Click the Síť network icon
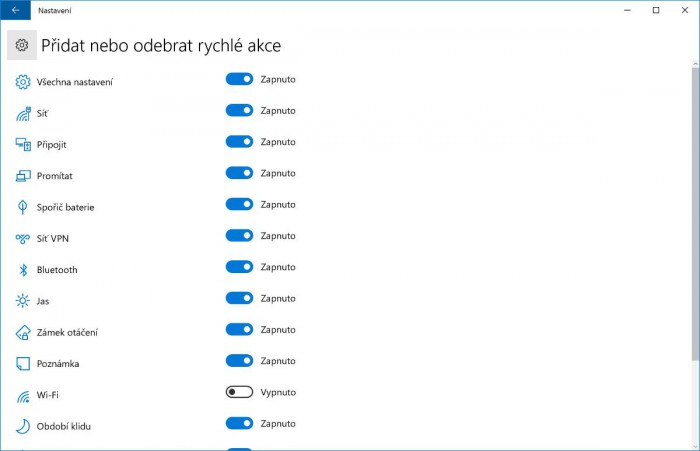Image resolution: width=700 pixels, height=451 pixels. tap(23, 113)
